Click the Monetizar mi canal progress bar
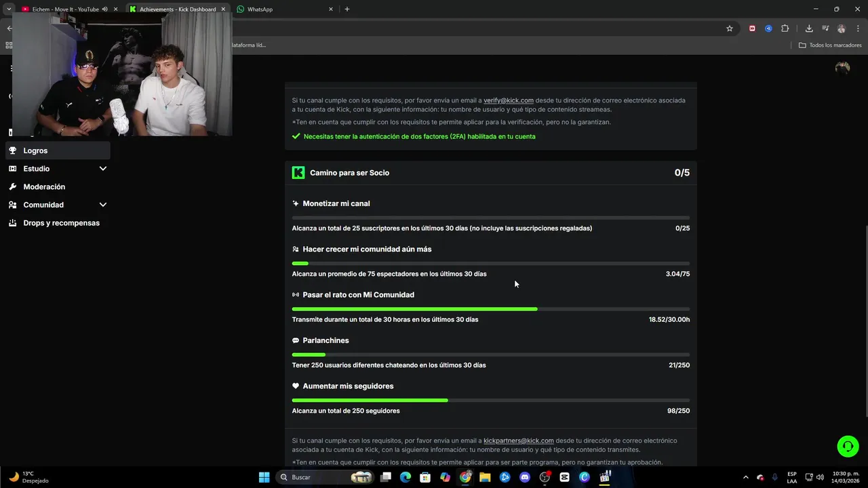This screenshot has height=488, width=868. tap(491, 218)
